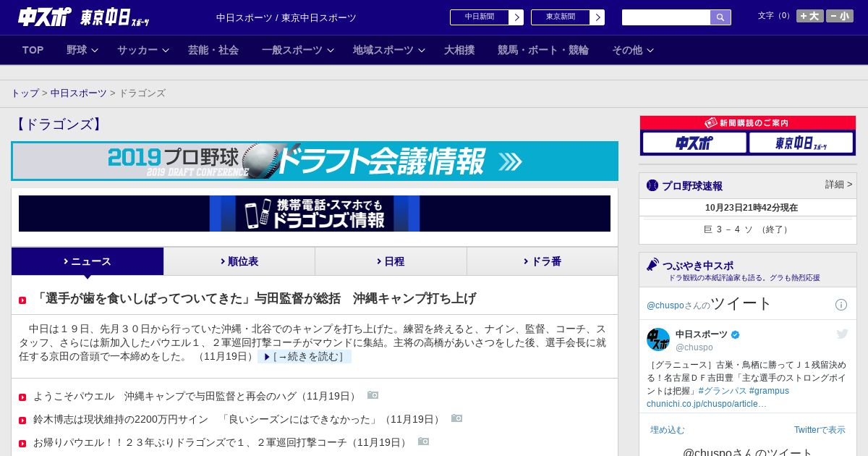Open お帰りパウエル article link
The image size is (868, 456).
coord(221,442)
